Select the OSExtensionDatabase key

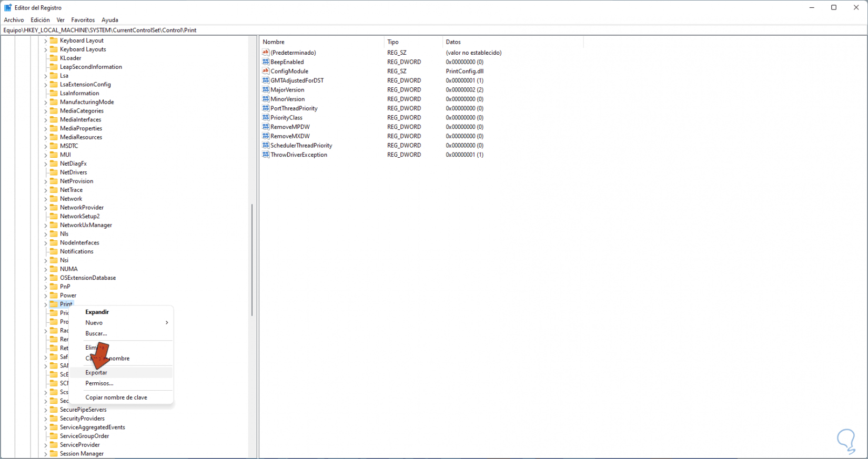click(88, 278)
